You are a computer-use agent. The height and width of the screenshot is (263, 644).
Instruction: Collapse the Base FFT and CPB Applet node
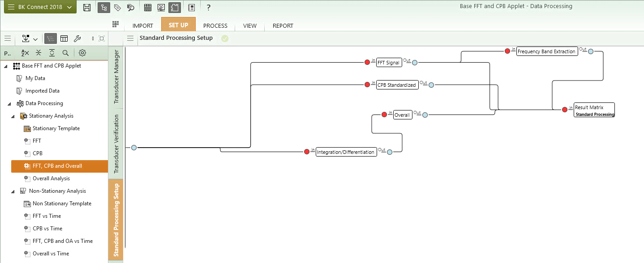pyautogui.click(x=6, y=66)
